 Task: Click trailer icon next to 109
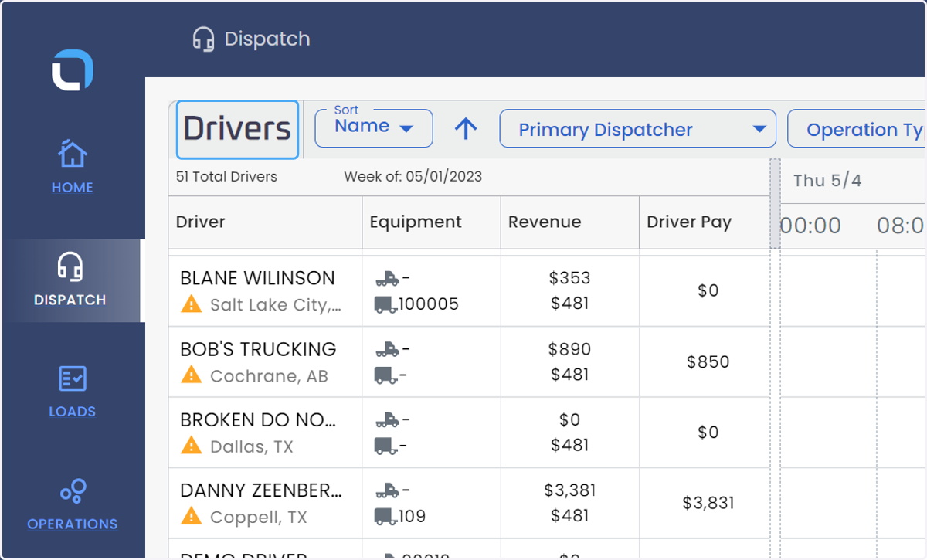385,517
